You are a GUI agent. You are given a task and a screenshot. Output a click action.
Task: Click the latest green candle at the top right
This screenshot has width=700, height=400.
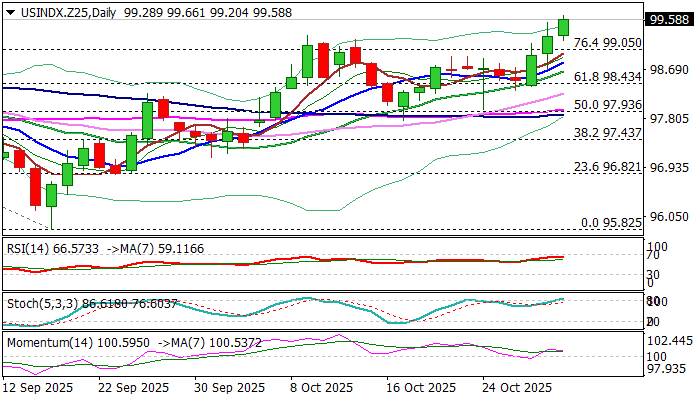coord(564,28)
